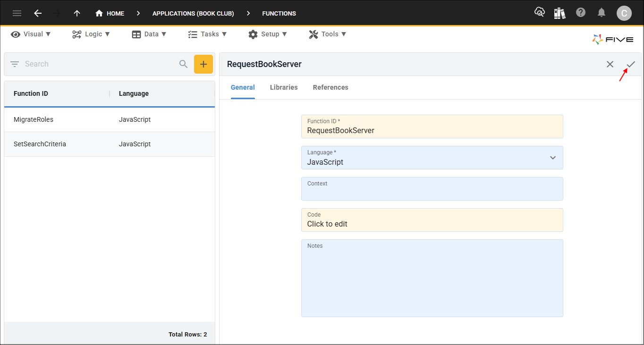Sort by Language column header
This screenshot has height=345, width=644.
[134, 93]
